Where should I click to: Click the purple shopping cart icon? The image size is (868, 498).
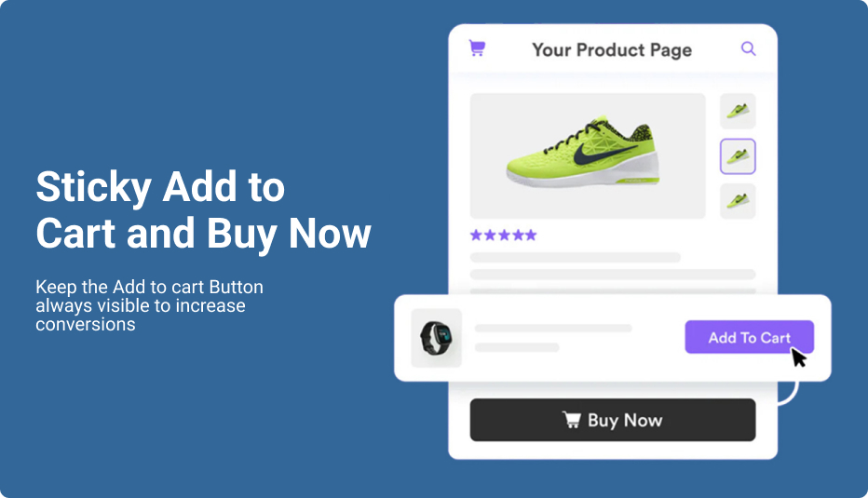pos(477,48)
